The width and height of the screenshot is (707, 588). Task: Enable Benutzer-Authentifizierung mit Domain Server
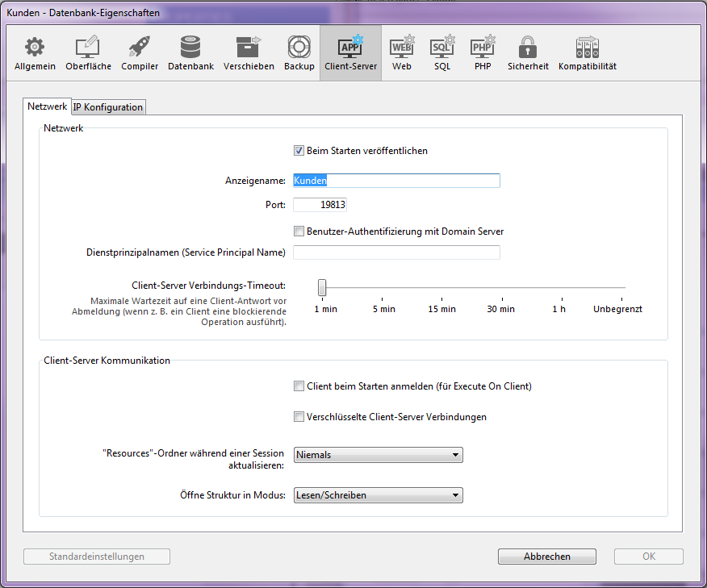click(x=299, y=231)
